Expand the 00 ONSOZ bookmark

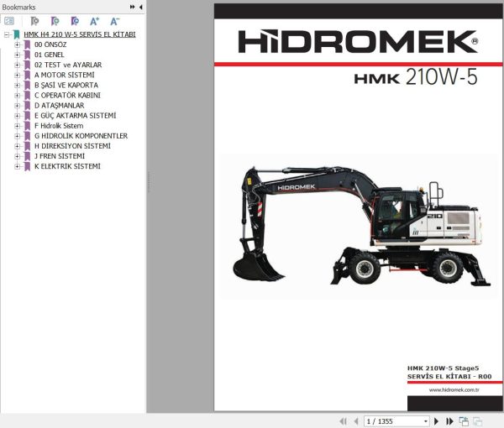pyautogui.click(x=18, y=44)
